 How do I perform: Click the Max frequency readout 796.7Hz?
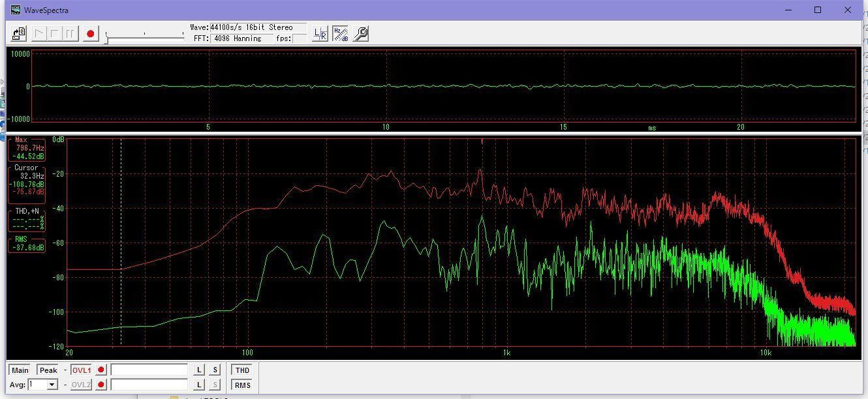(30, 148)
